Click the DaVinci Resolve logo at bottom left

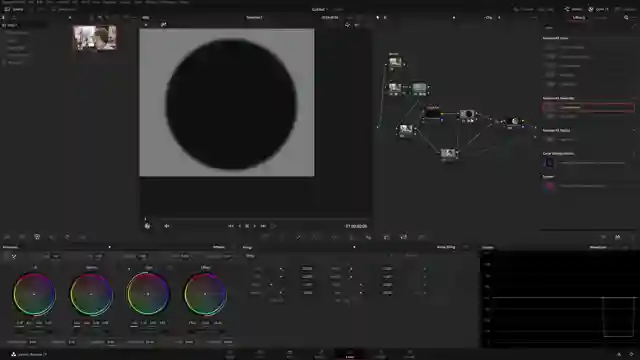click(x=13, y=354)
